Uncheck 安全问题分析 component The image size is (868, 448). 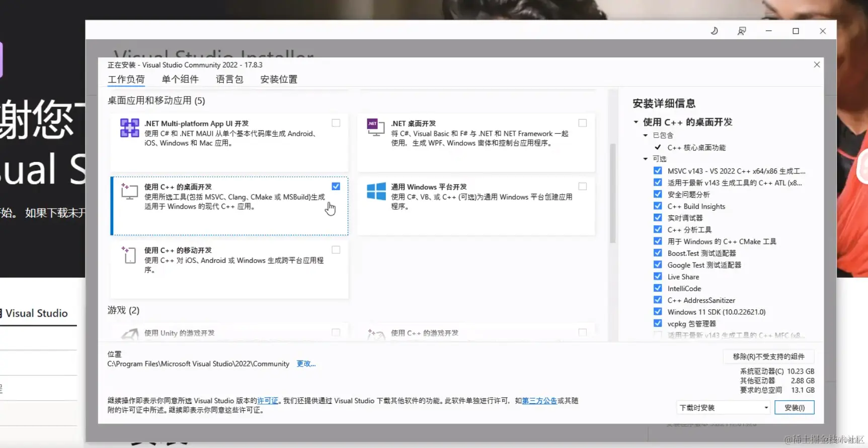pos(657,194)
